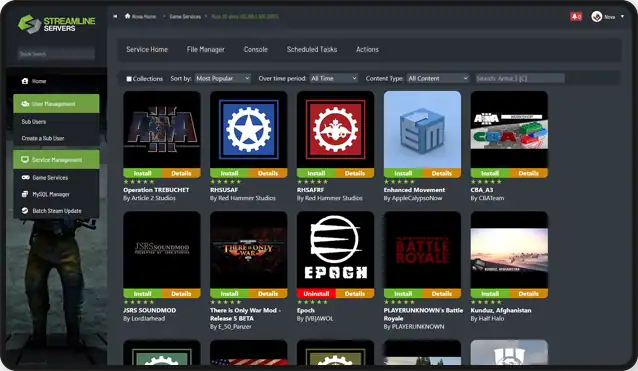
Task: Click the star rating under Epoch
Action: click(x=312, y=302)
